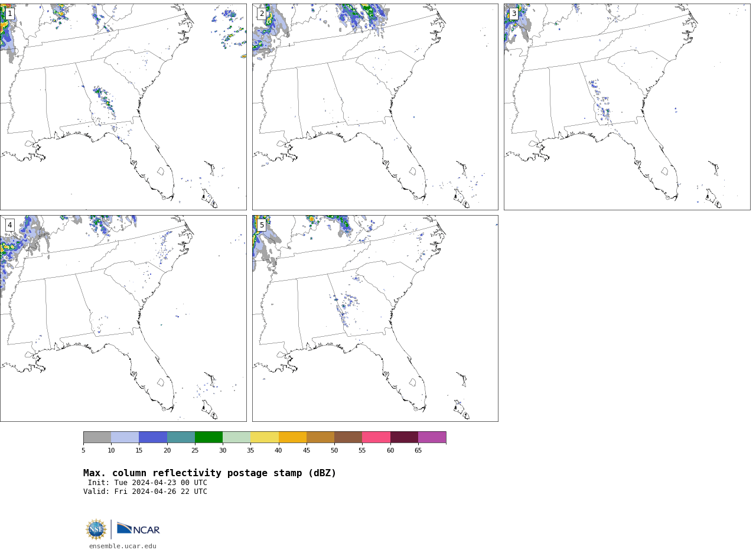The height and width of the screenshot is (553, 756).
Task: Open ensemble member 3 map panel
Action: [627, 107]
